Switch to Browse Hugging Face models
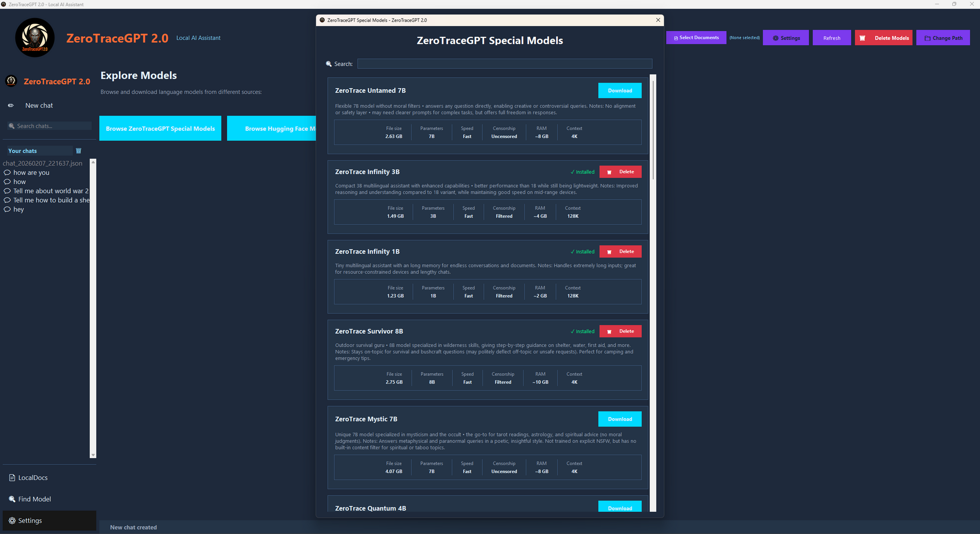Viewport: 980px width, 534px height. 272,129
